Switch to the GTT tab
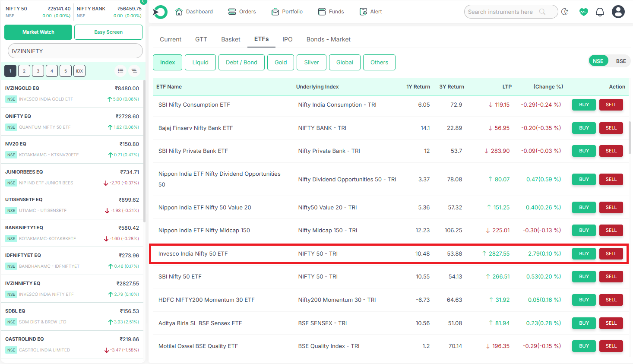The height and width of the screenshot is (364, 633). (201, 39)
